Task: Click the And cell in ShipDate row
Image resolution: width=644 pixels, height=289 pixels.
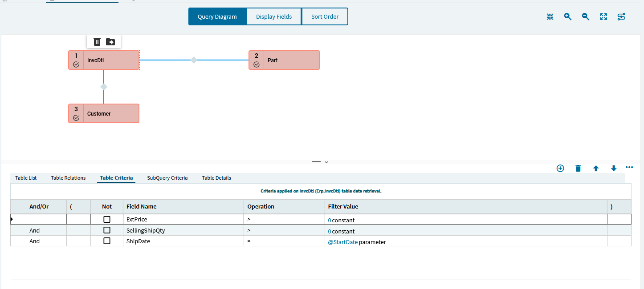Action: (x=46, y=241)
